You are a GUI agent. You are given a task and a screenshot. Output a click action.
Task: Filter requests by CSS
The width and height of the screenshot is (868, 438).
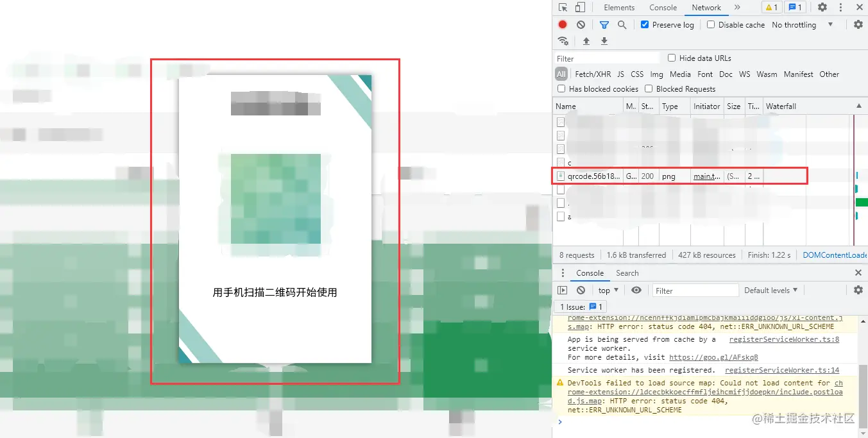click(637, 74)
